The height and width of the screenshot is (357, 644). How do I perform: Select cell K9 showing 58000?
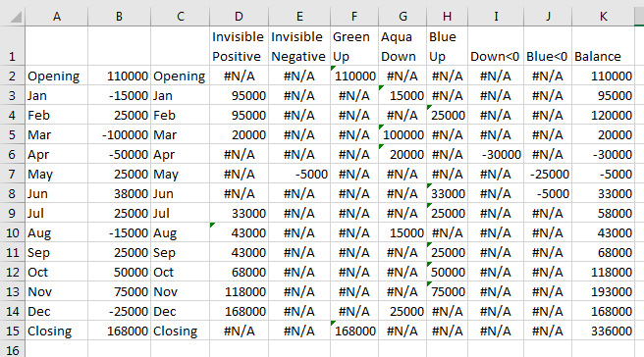[x=603, y=213]
